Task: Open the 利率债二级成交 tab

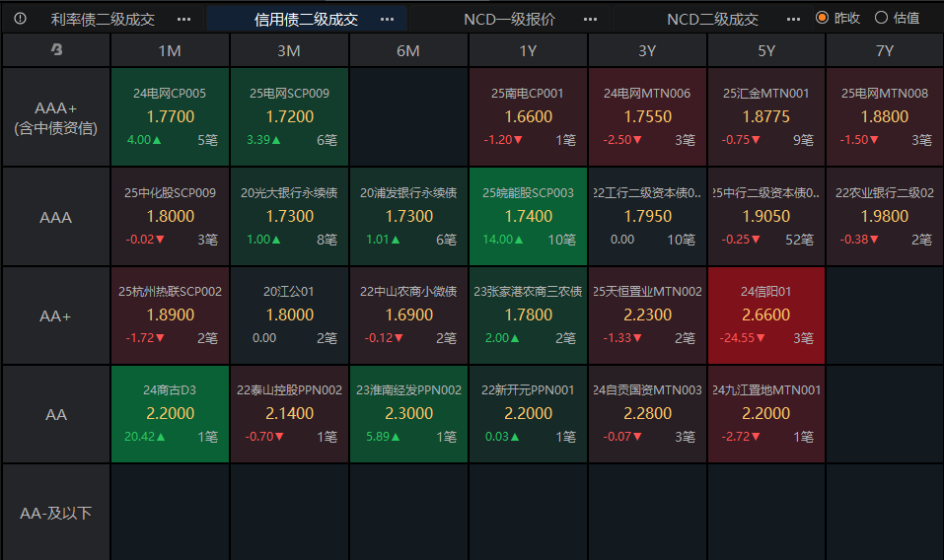Action: (x=103, y=20)
